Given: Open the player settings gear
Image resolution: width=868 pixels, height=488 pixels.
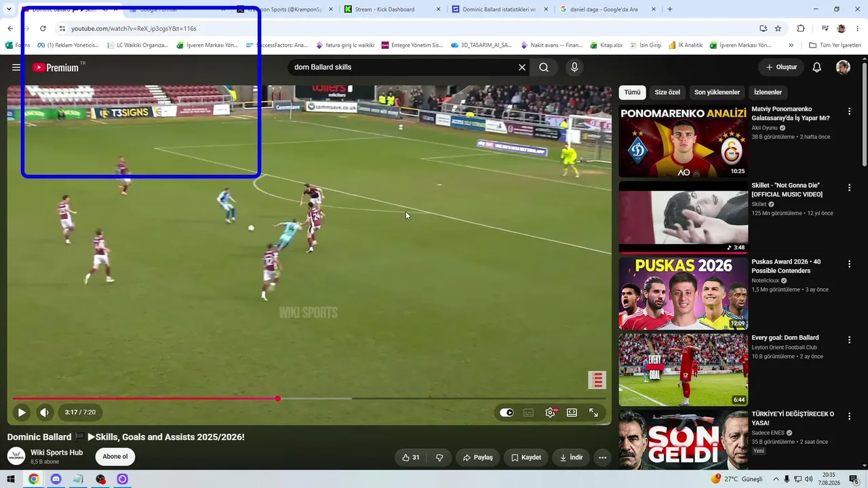Looking at the screenshot, I should (550, 412).
